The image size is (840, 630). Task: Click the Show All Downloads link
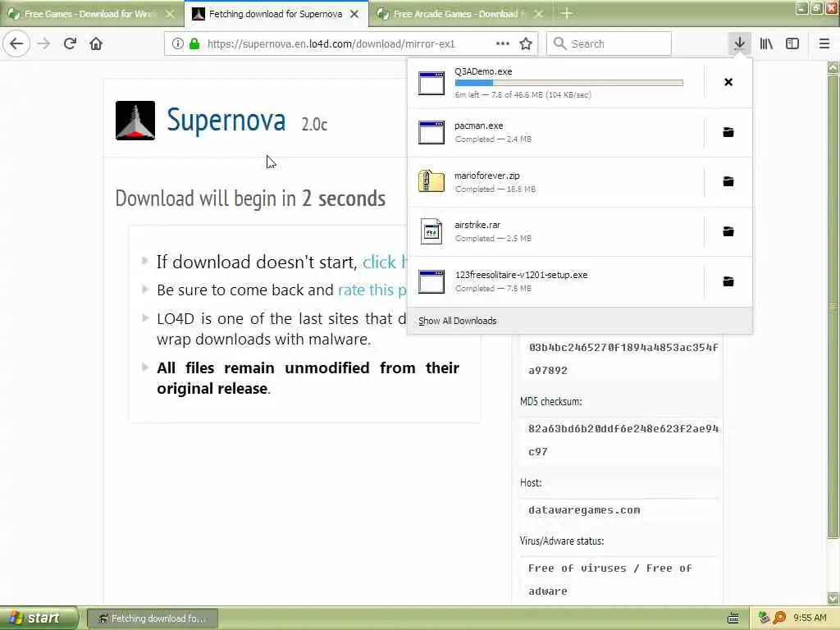[458, 321]
